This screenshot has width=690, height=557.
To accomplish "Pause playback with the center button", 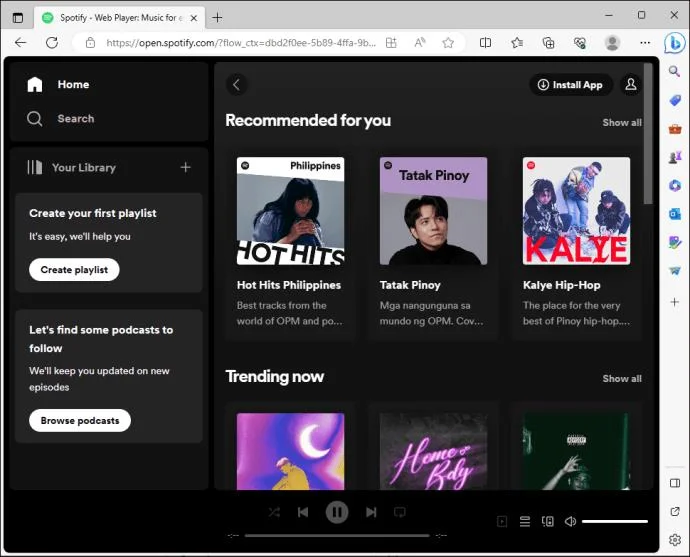I will coord(337,512).
